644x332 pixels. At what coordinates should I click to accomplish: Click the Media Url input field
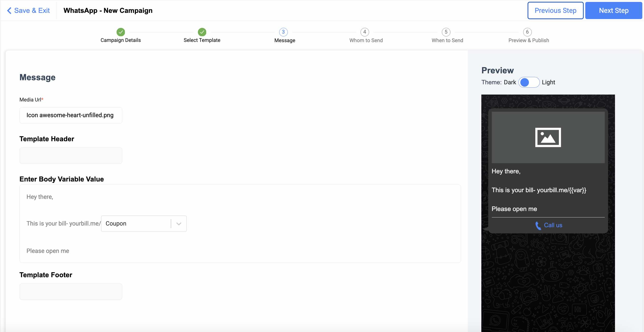(x=71, y=116)
